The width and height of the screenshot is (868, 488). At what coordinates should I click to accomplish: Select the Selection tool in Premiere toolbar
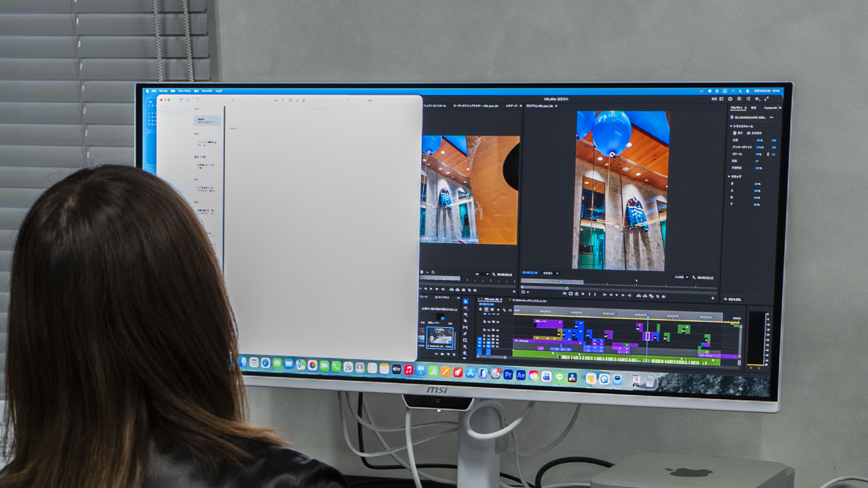[x=466, y=302]
